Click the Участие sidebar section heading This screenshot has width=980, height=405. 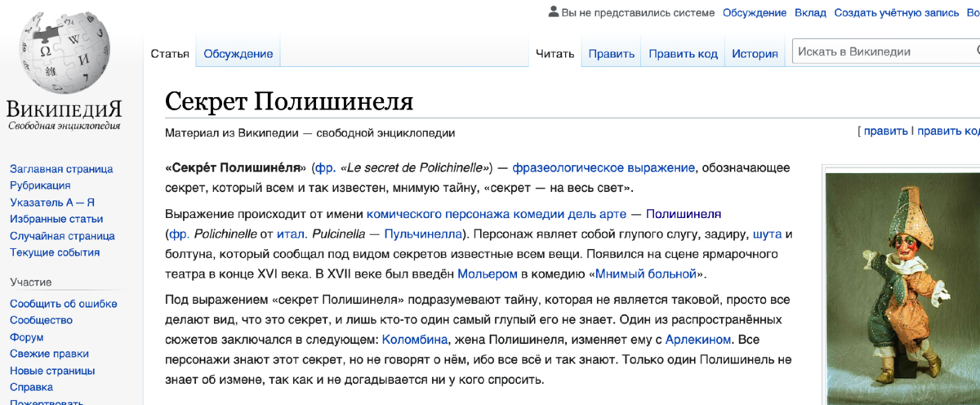[x=31, y=283]
